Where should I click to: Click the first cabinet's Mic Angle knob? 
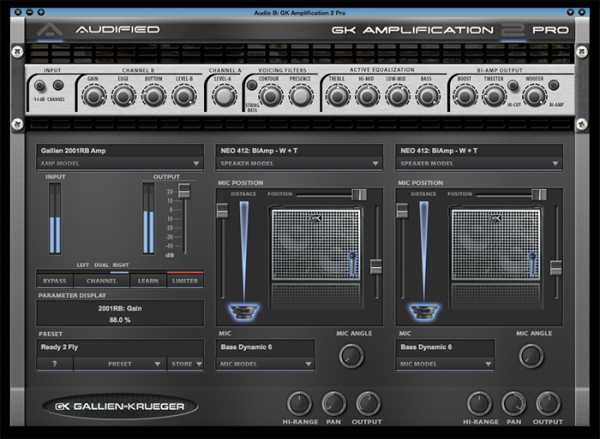(x=351, y=356)
